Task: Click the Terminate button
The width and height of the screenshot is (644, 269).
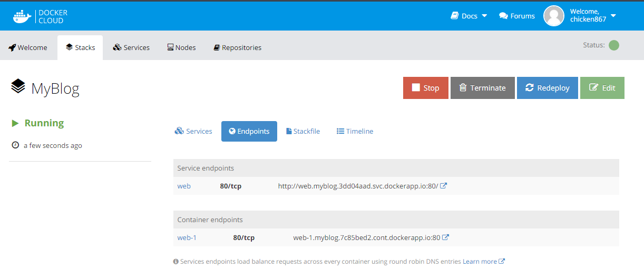Action: click(x=482, y=88)
